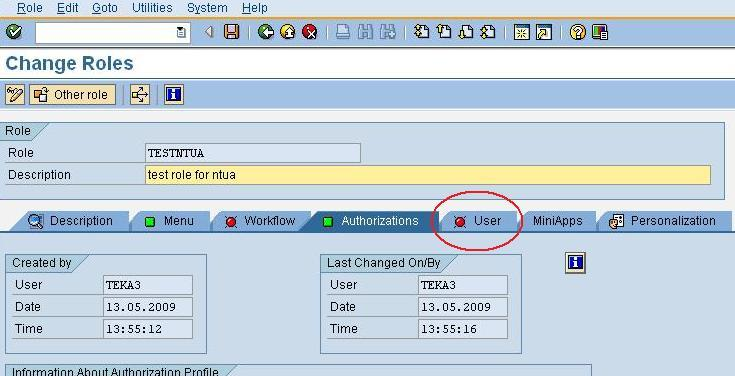Open the Edit menu
This screenshot has height=376, width=735.
click(x=67, y=8)
